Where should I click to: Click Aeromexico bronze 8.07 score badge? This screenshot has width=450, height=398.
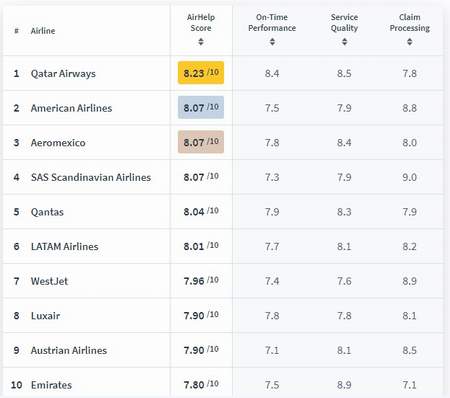coord(201,142)
